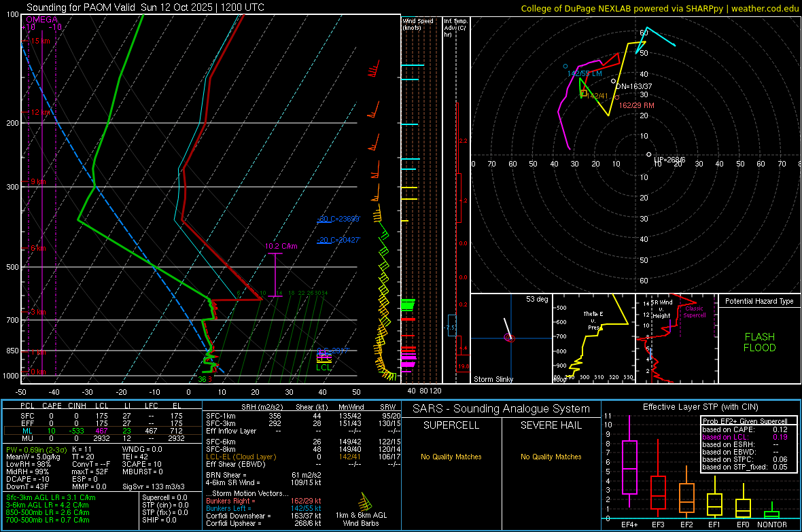Click the 162/29 RM hodograph label

click(636, 105)
